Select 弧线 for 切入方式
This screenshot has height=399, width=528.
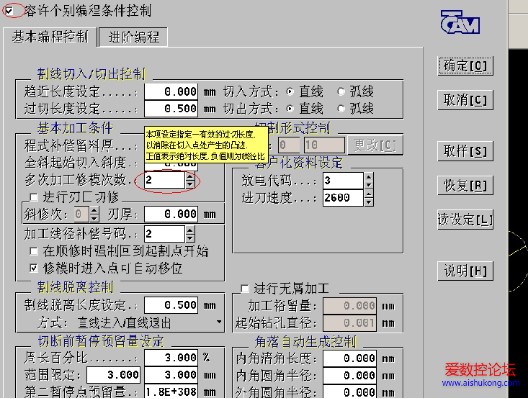point(341,92)
